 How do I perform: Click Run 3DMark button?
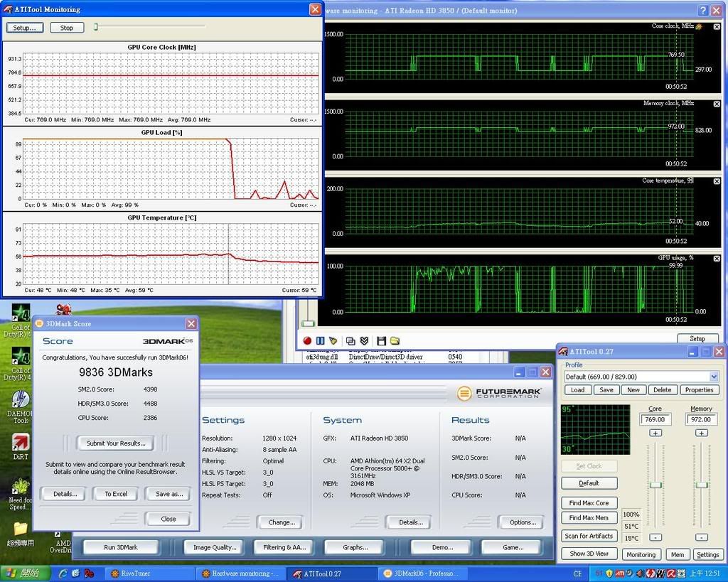120,547
